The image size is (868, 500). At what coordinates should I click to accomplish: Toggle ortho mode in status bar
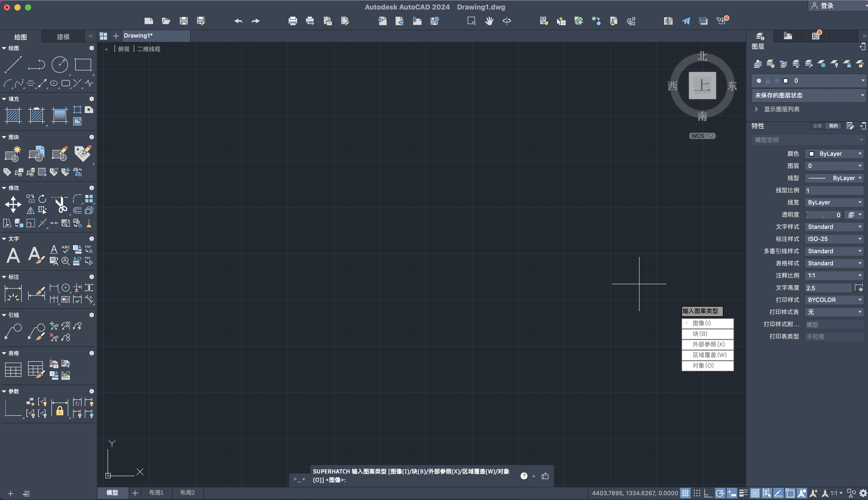tap(708, 493)
